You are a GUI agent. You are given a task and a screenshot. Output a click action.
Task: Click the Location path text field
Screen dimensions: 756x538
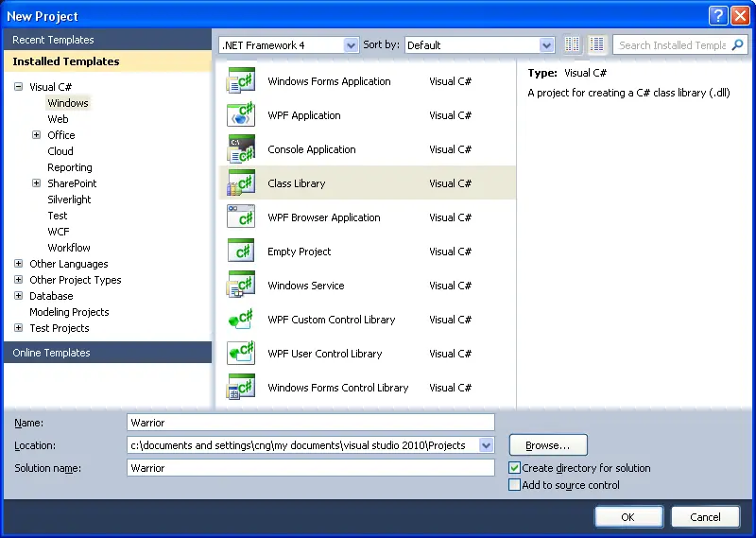(x=303, y=445)
